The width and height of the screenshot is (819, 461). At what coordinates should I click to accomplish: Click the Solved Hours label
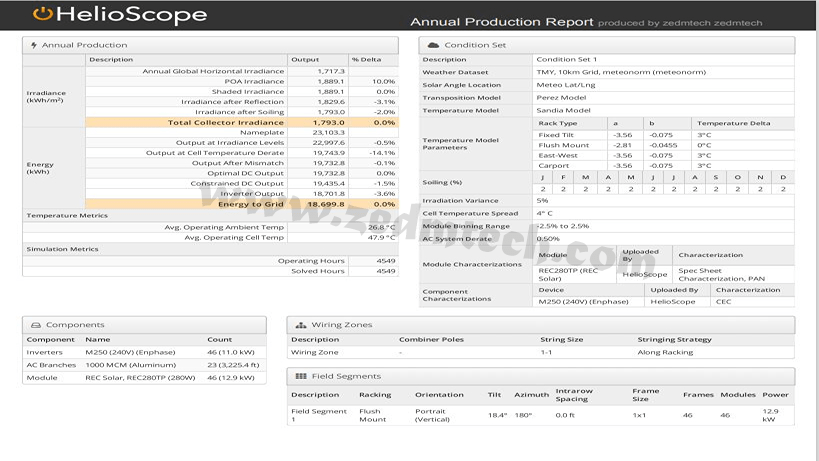tap(318, 271)
